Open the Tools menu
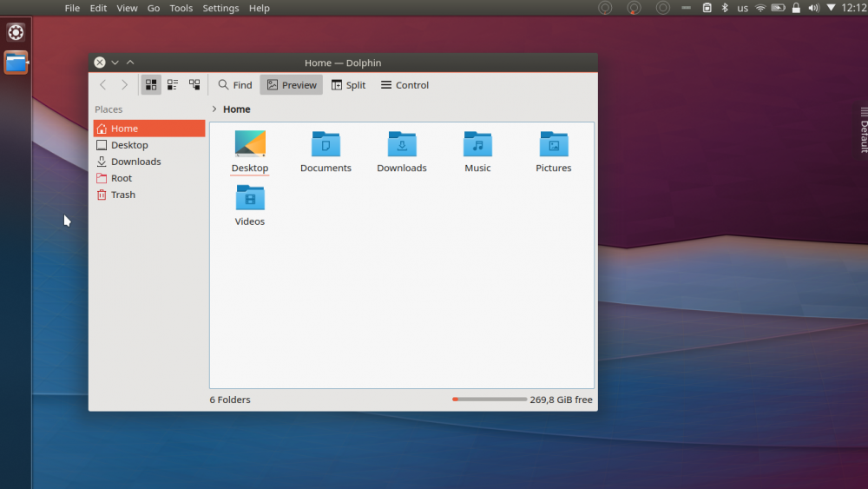 tap(181, 9)
